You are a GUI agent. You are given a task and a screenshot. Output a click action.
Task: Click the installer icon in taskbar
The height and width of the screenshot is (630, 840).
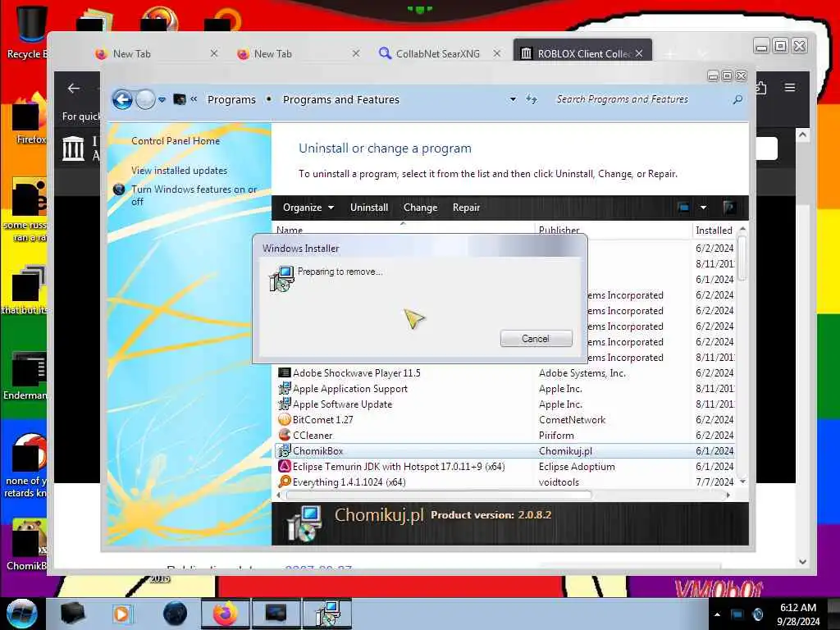click(327, 614)
